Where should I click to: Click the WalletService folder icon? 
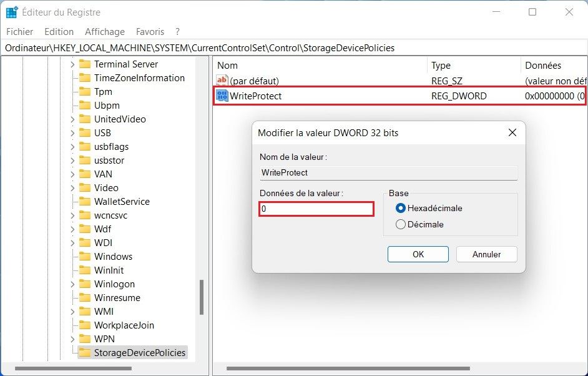pyautogui.click(x=86, y=201)
